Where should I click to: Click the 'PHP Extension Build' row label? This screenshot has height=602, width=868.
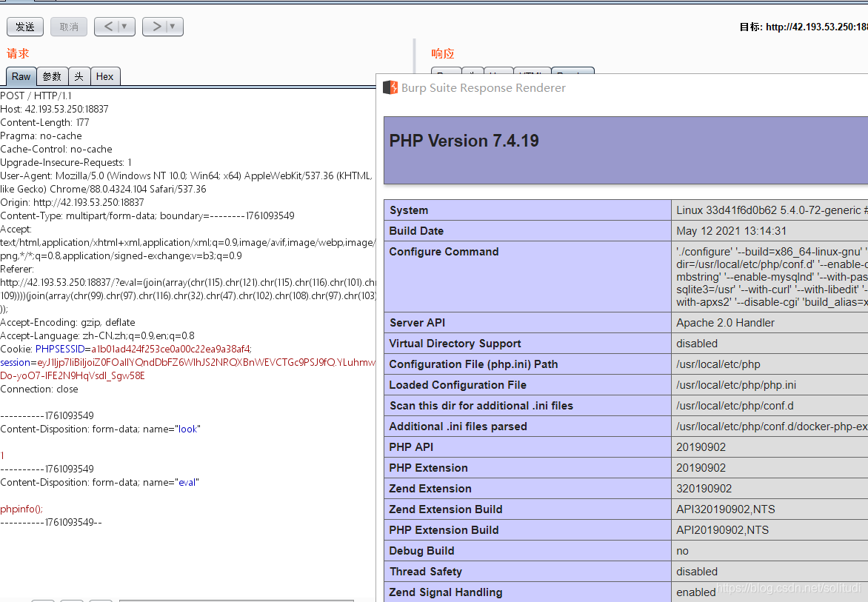[x=444, y=530]
